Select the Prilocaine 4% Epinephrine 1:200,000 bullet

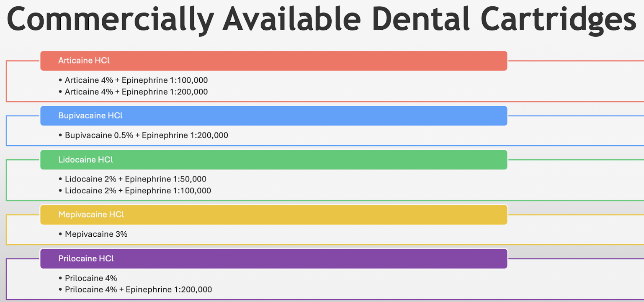coord(138,289)
